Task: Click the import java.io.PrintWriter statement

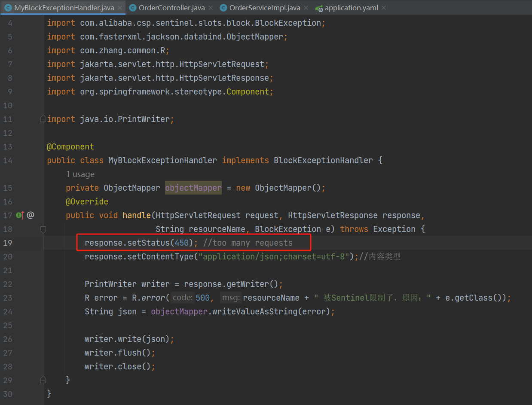Action: pos(110,119)
